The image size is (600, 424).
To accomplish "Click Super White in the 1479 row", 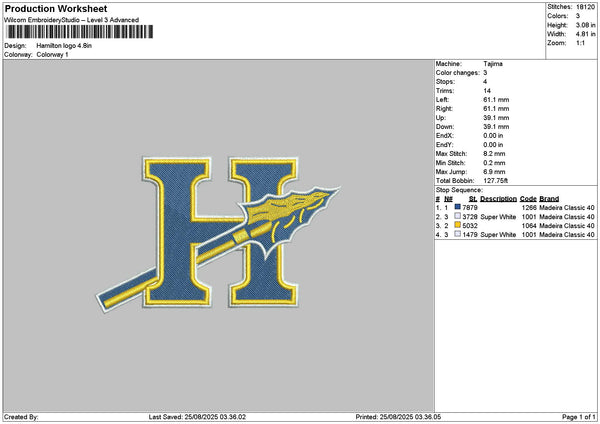I will 498,235.
